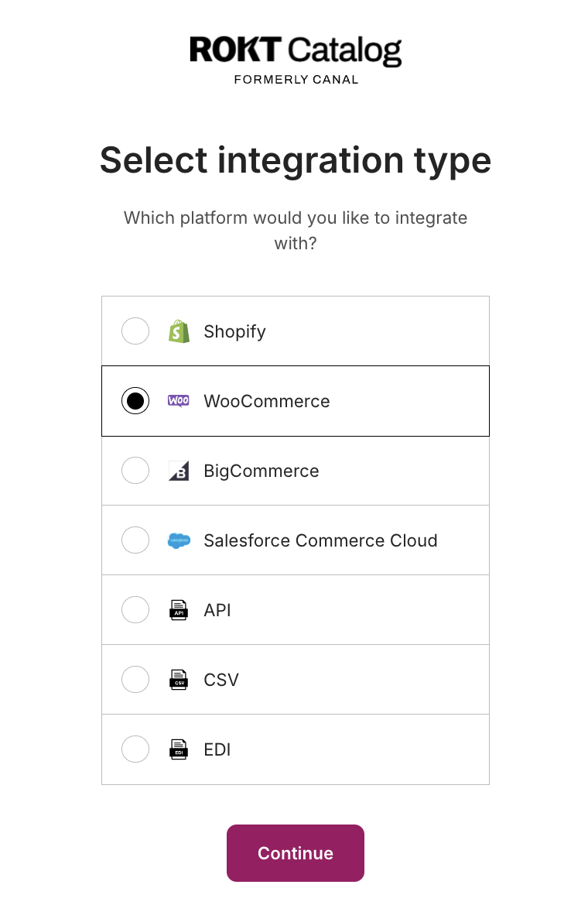The width and height of the screenshot is (588, 912).
Task: Click the Shopify bag icon
Action: pos(179,331)
